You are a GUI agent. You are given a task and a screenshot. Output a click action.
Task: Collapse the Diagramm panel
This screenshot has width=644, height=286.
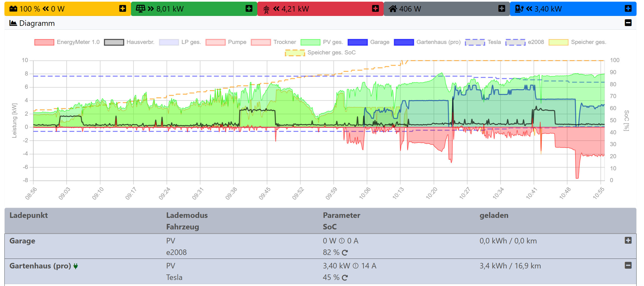click(628, 23)
